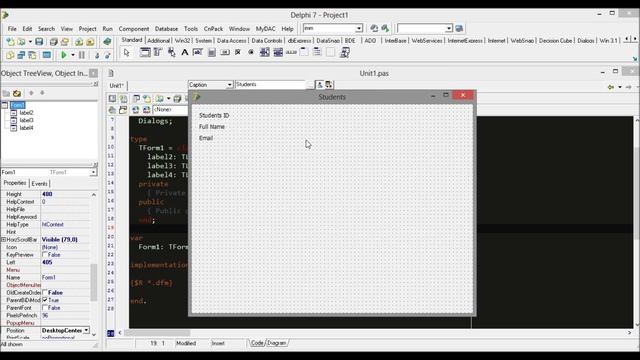
Task: Select the Frames component in the palette
Action: point(145,52)
